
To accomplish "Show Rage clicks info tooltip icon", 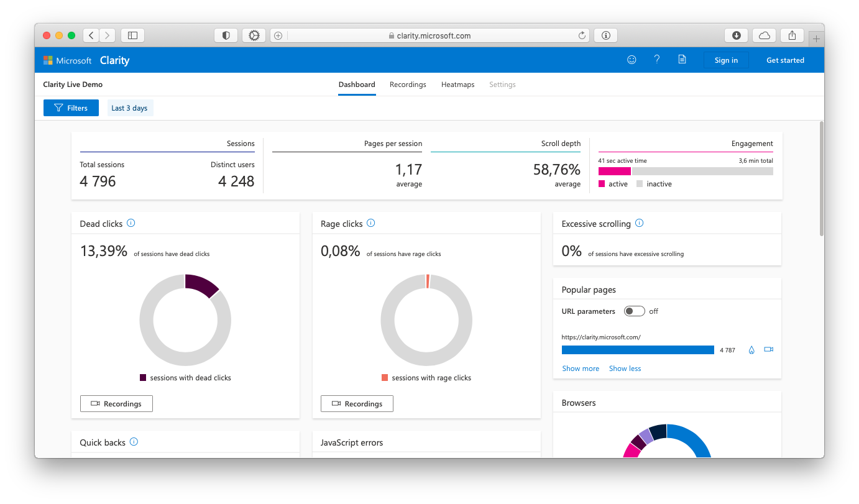I will click(x=371, y=223).
